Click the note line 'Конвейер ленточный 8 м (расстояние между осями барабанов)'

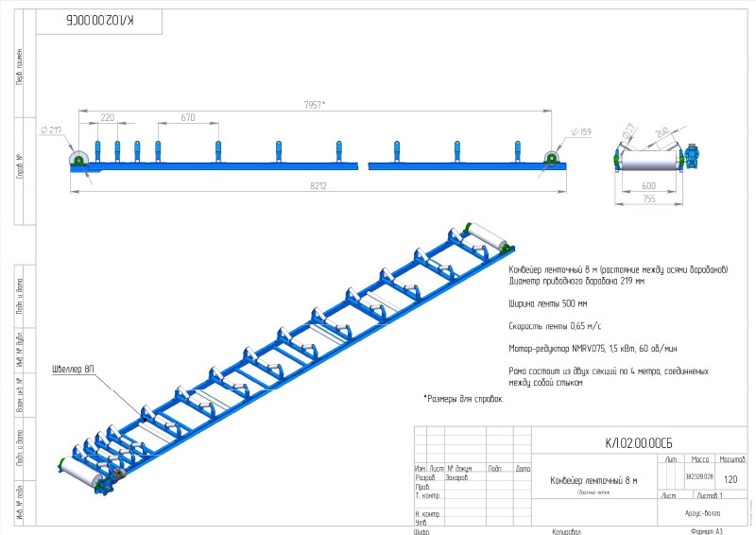[x=618, y=269]
